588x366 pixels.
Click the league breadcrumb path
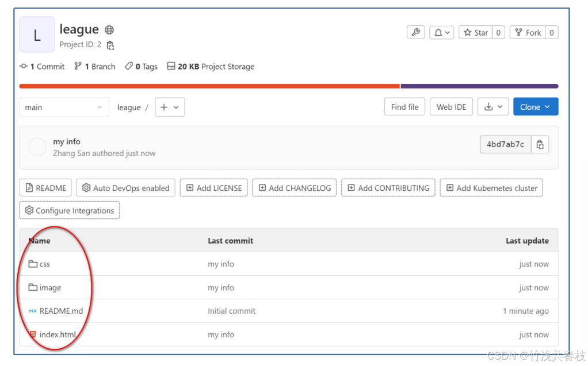(x=129, y=107)
